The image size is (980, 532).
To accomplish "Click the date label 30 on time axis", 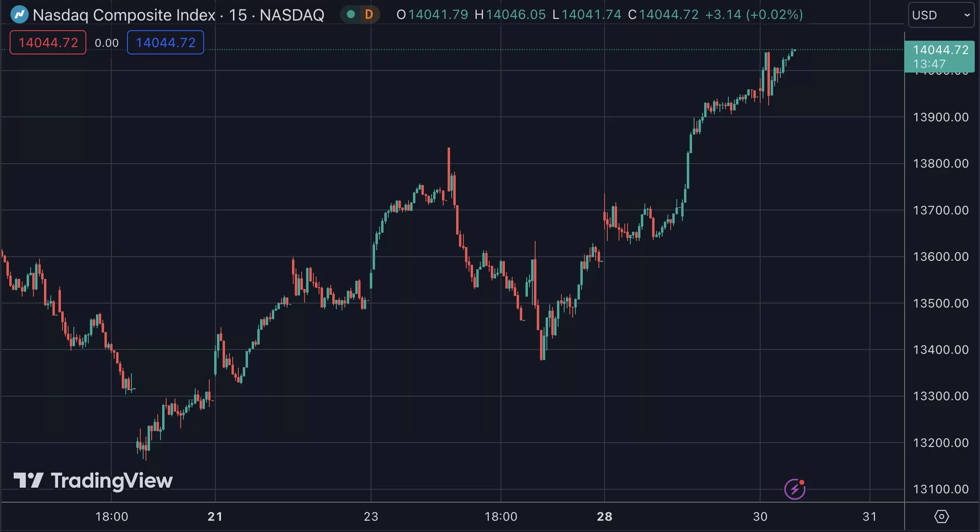I will click(x=760, y=516).
